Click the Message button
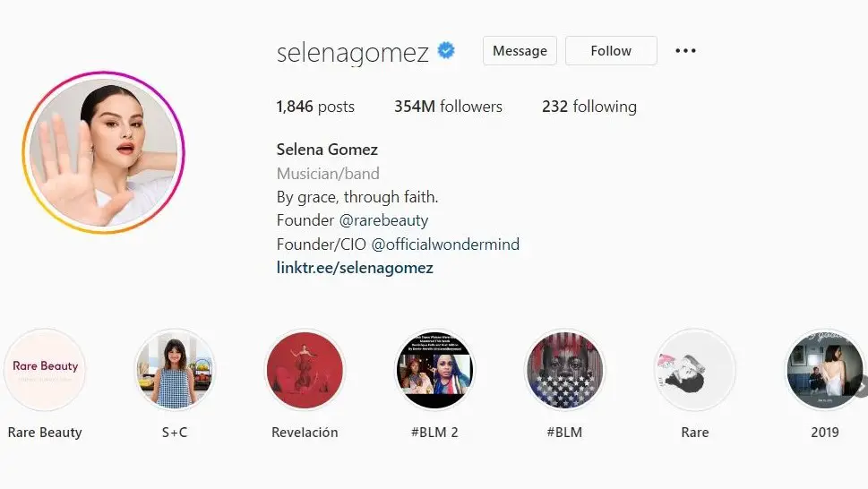 click(520, 51)
